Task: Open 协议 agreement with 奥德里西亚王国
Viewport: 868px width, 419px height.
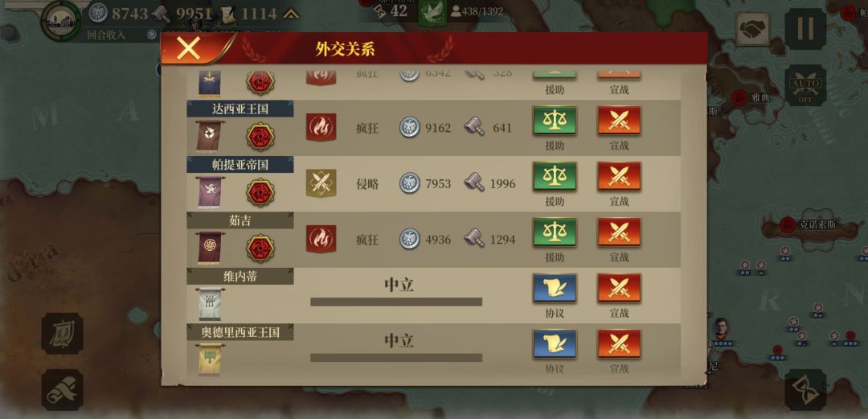Action: [x=554, y=344]
